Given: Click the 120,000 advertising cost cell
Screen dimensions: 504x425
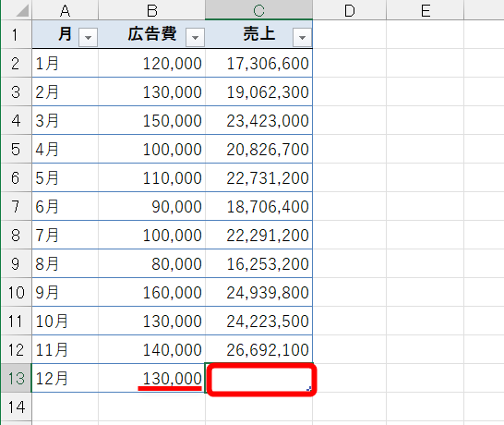Looking at the screenshot, I should click(x=152, y=63).
